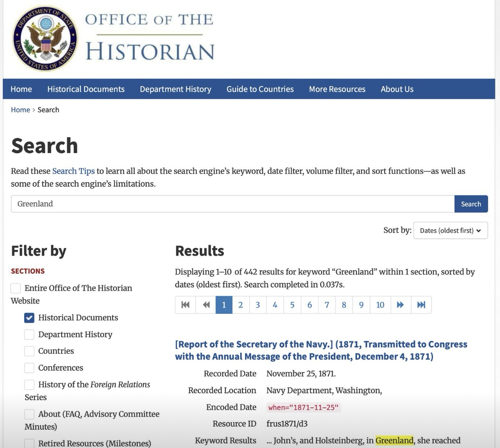Open the Guide to Countries menu
Screen dimensions: 500x448
[x=260, y=89]
